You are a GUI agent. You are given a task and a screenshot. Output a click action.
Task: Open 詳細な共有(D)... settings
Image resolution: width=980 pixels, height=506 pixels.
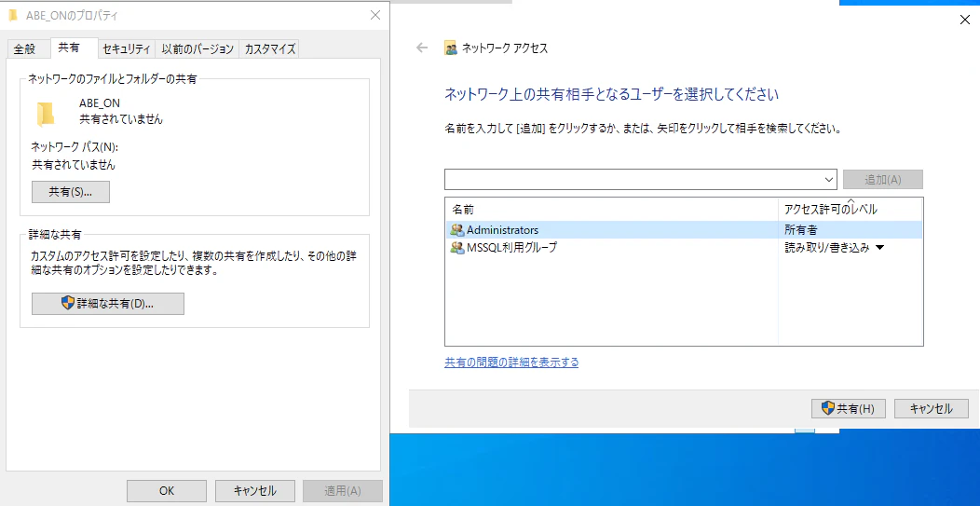pos(108,304)
